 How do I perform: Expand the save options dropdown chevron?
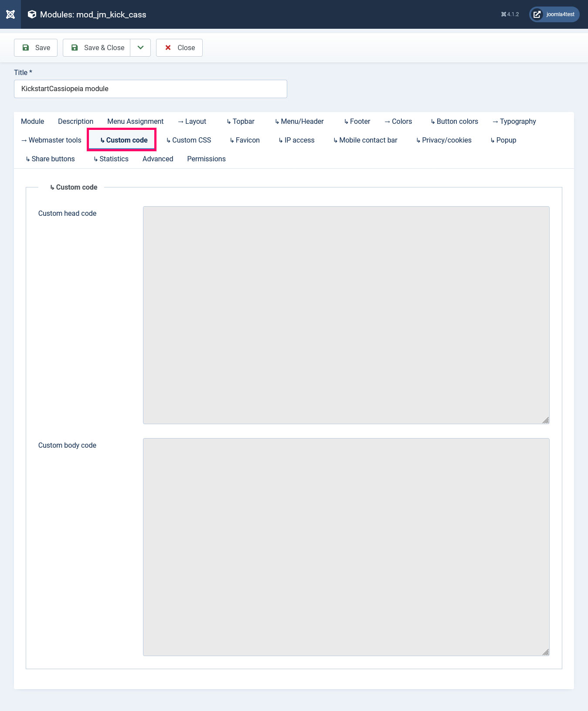click(140, 48)
